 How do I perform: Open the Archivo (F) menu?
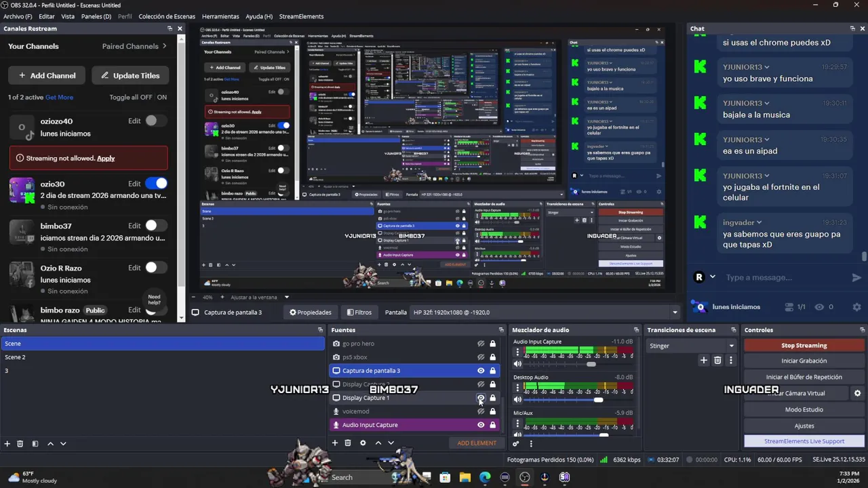(x=18, y=16)
